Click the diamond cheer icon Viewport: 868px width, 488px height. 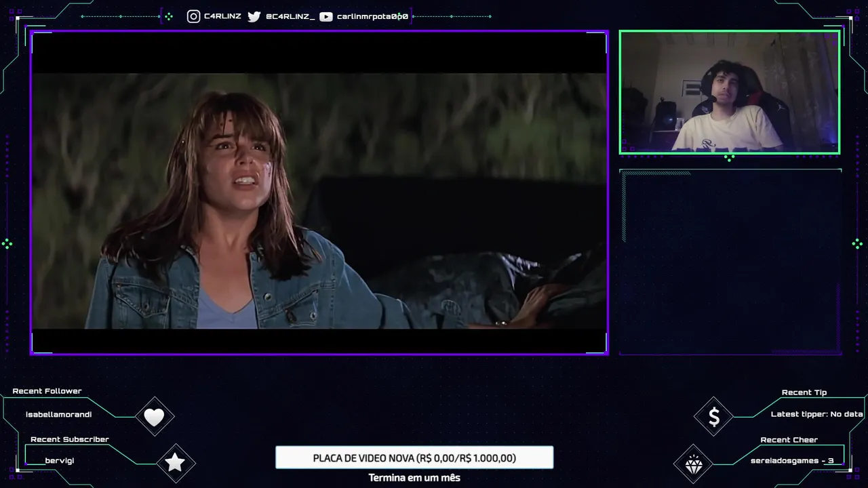pos(694,465)
